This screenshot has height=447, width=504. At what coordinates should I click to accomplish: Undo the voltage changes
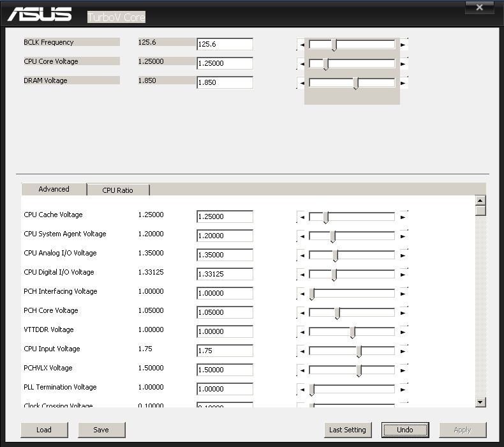[405, 430]
